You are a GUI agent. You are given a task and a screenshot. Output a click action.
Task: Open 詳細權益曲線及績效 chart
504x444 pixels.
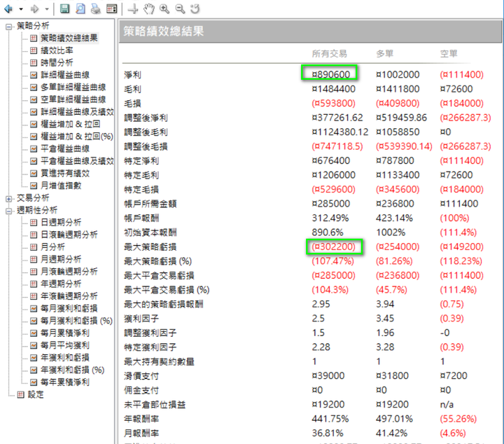coord(77,112)
